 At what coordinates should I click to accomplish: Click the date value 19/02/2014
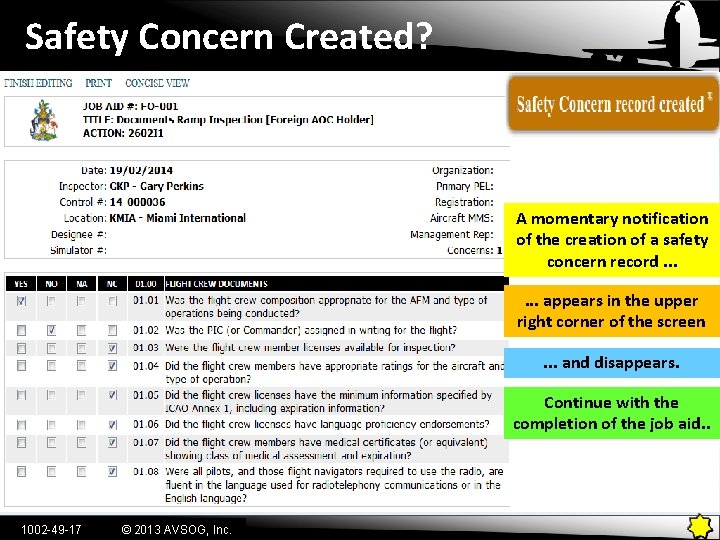pos(141,170)
